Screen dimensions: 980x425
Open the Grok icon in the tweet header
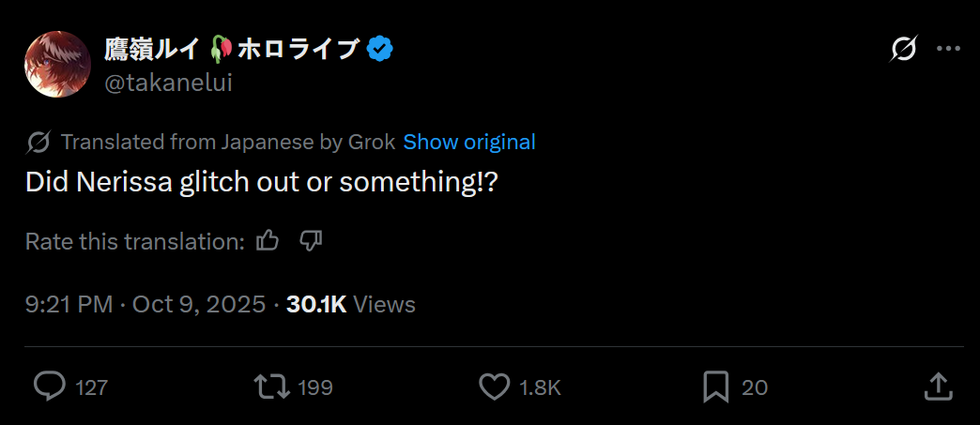click(903, 49)
